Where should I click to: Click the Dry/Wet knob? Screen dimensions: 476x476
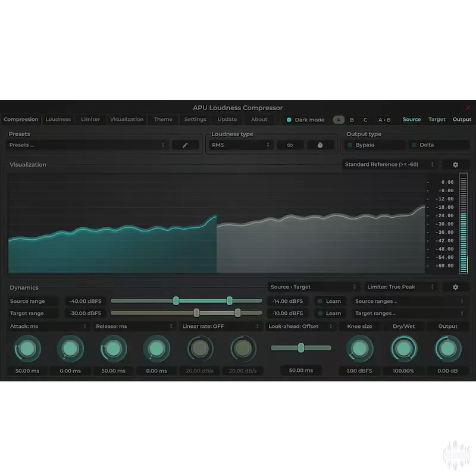(404, 349)
